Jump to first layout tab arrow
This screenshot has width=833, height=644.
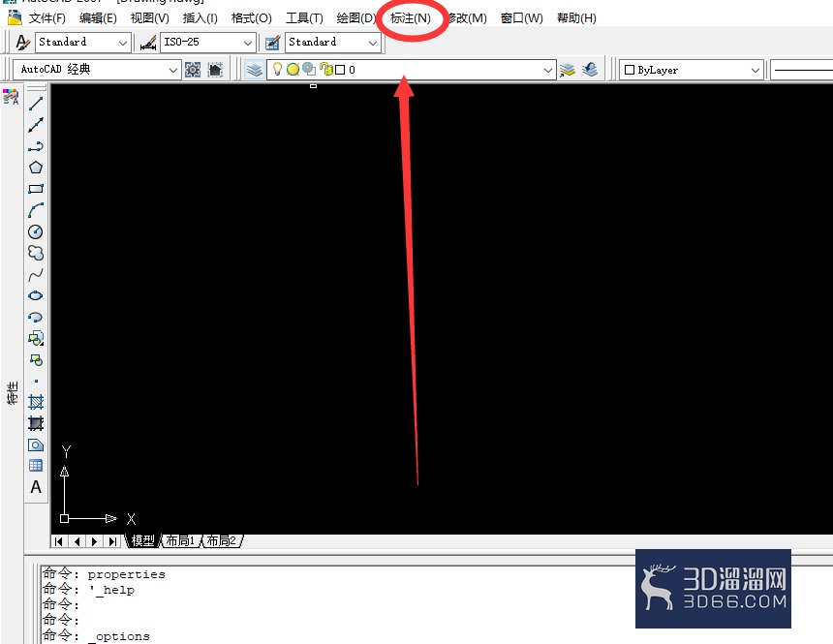pyautogui.click(x=59, y=541)
